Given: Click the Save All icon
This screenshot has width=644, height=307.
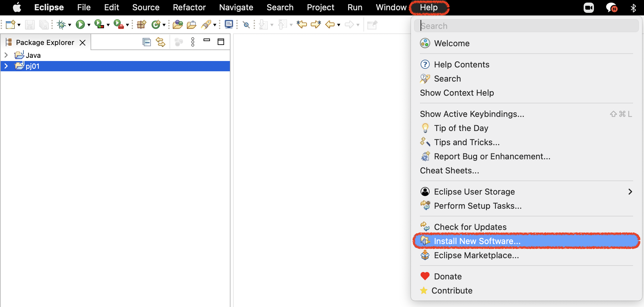Looking at the screenshot, I should click(x=44, y=24).
